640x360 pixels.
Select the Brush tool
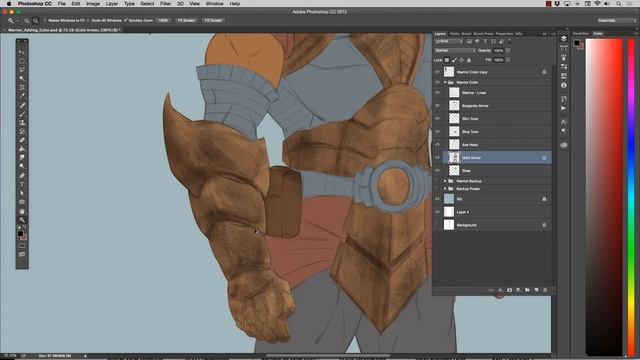(22, 114)
